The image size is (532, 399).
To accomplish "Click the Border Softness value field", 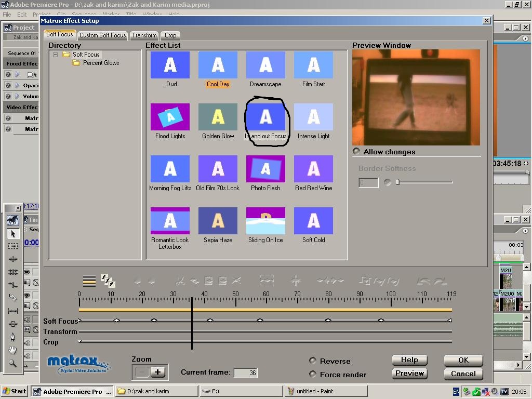I will pos(368,182).
